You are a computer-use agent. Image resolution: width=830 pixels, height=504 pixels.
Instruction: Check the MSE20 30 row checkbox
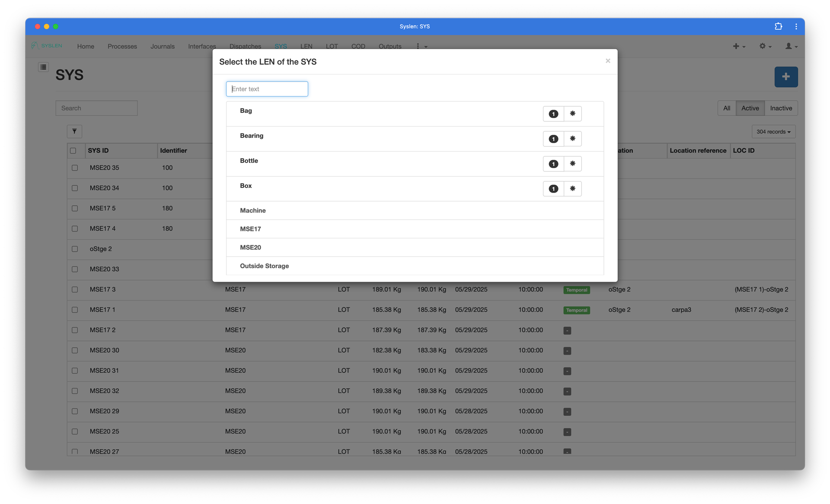click(75, 350)
